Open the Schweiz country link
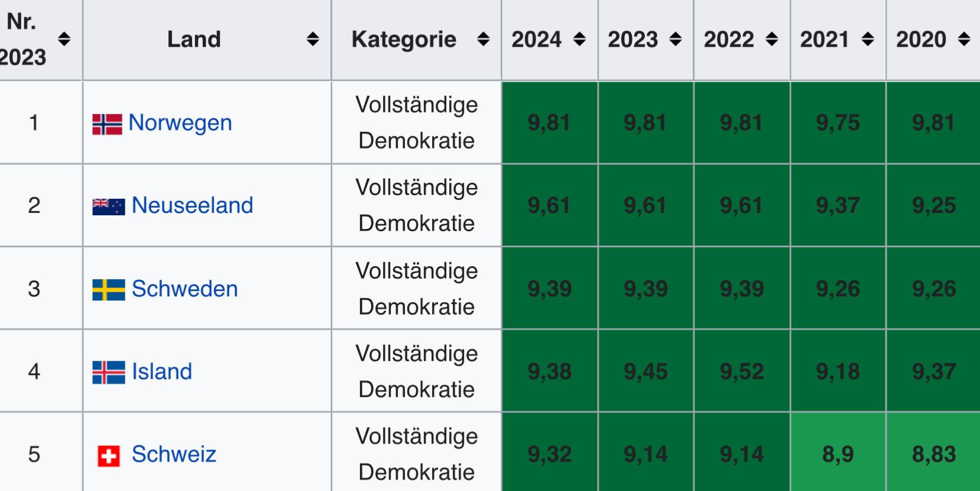 click(x=174, y=454)
